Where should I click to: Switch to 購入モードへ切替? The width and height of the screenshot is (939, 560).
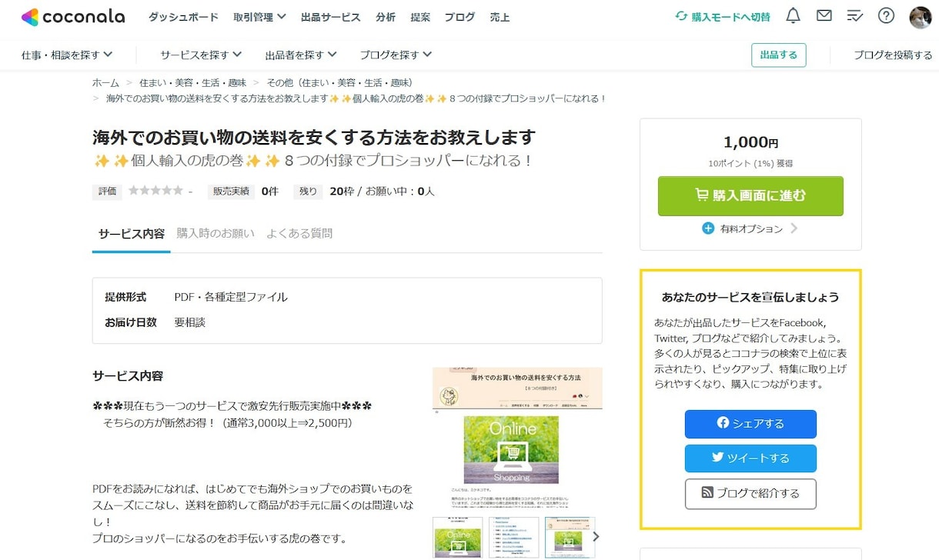coord(722,17)
